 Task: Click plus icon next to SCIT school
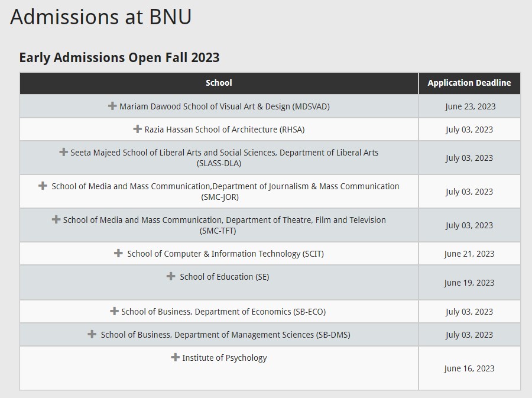click(118, 253)
